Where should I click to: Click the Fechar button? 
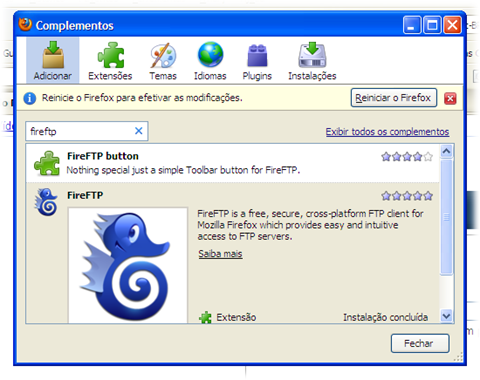420,343
